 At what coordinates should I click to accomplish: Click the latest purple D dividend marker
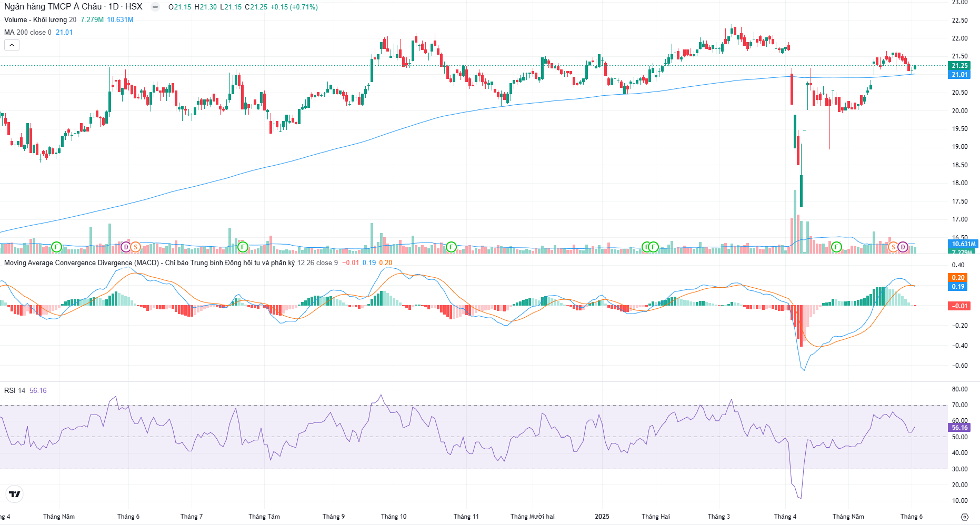click(x=903, y=247)
